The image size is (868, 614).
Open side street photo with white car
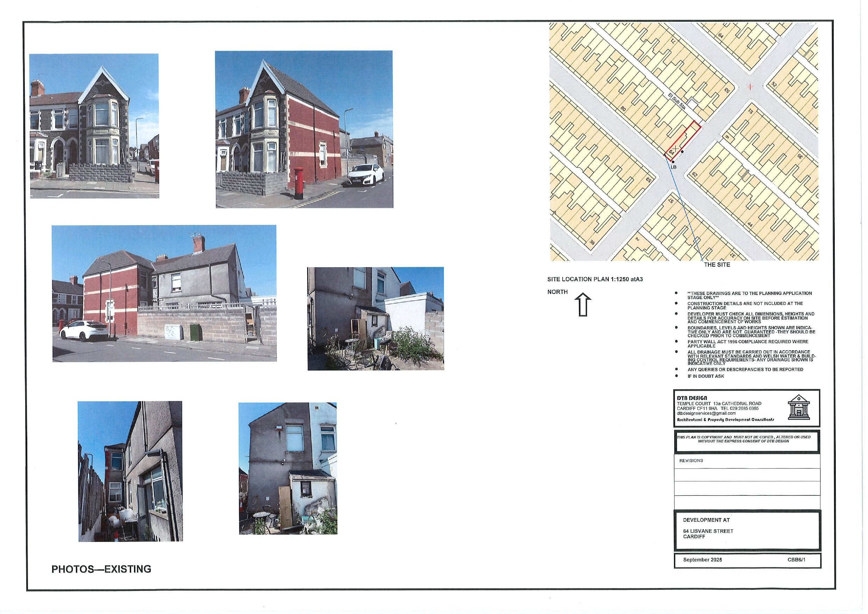pos(164,294)
